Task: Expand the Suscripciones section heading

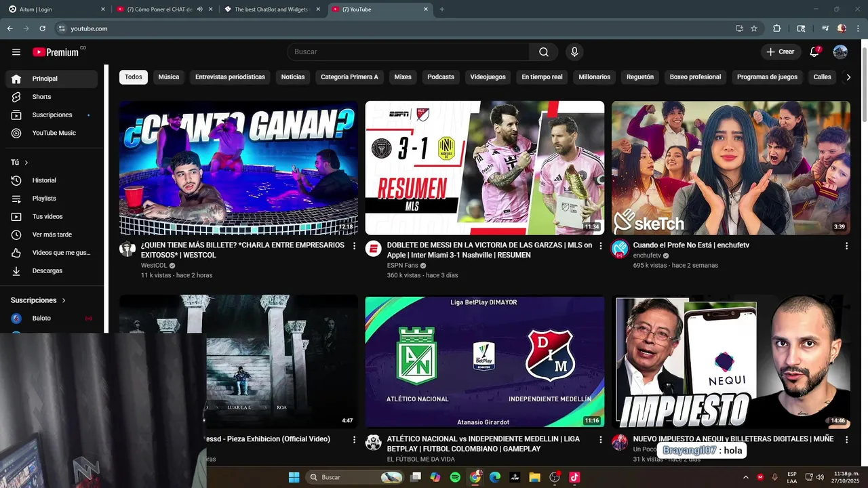Action: (x=39, y=300)
